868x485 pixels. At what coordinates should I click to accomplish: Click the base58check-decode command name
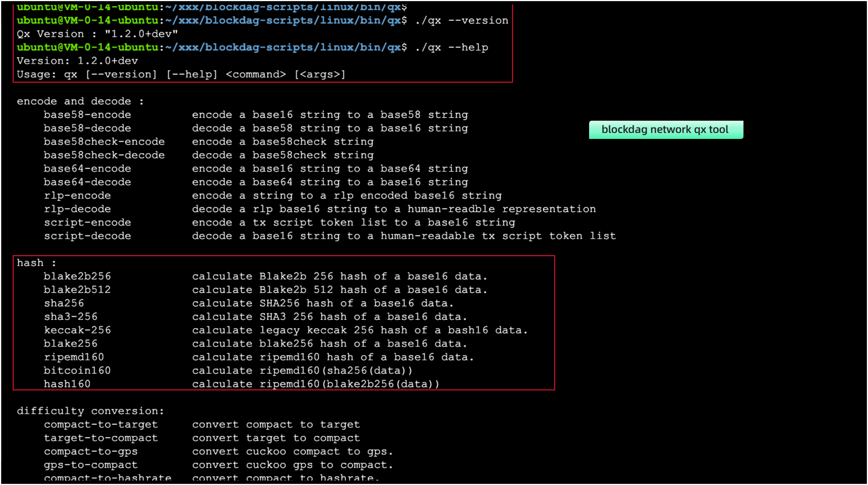tap(104, 155)
